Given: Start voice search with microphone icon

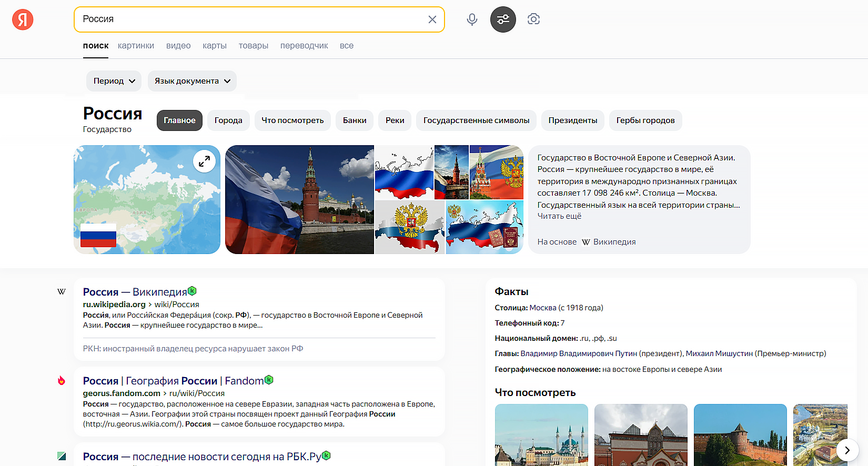Looking at the screenshot, I should tap(472, 19).
